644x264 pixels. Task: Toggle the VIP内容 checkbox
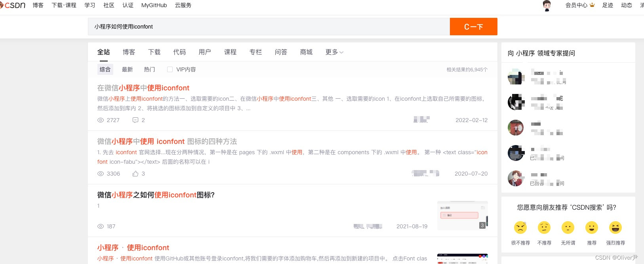click(170, 69)
